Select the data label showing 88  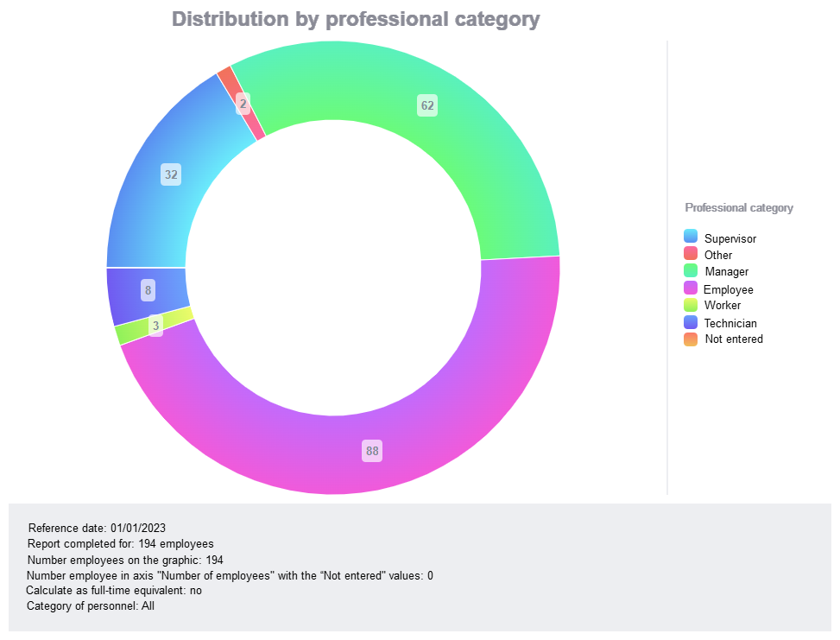tap(372, 451)
